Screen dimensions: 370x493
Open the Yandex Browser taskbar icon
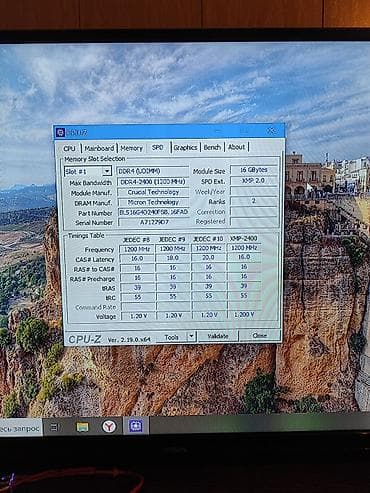tap(109, 426)
